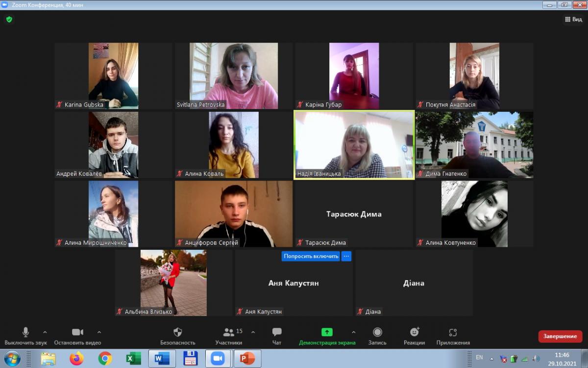
Task: Switch to Word on taskbar
Action: click(162, 359)
